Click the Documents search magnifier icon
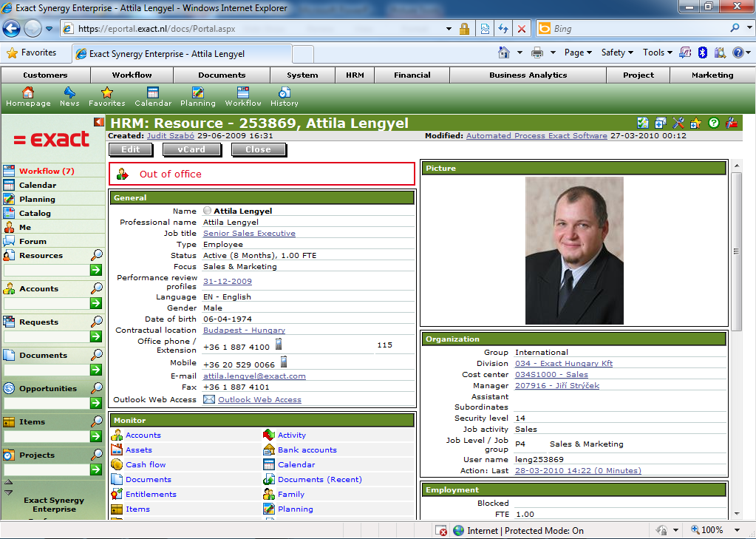The height and width of the screenshot is (539, 756). 97,355
